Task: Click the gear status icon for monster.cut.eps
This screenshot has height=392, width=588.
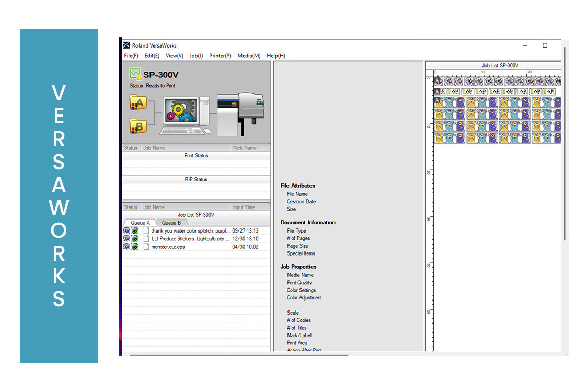Action: (x=126, y=247)
